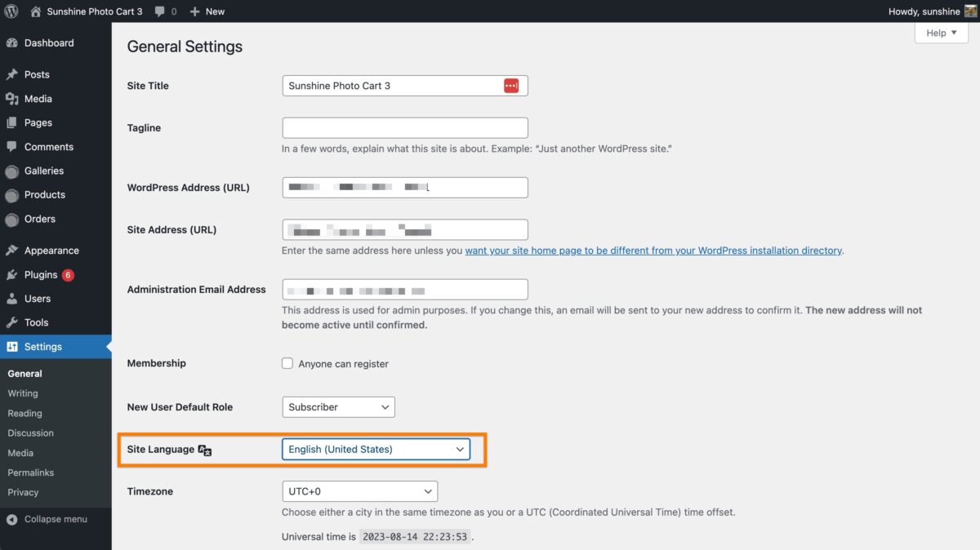This screenshot has width=980, height=550.
Task: Open the Timezone UTC+0 dropdown
Action: pyautogui.click(x=359, y=492)
